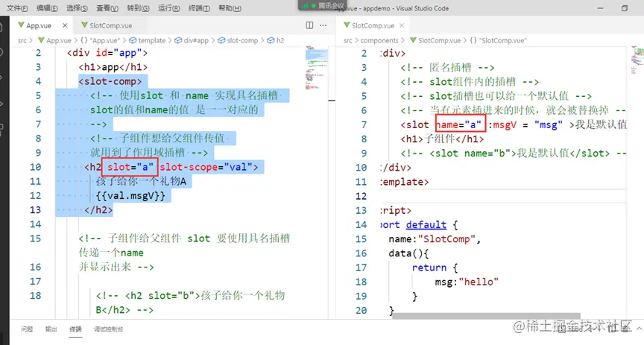Restore down the VS Code window
The image size is (644, 345).
[625, 8]
